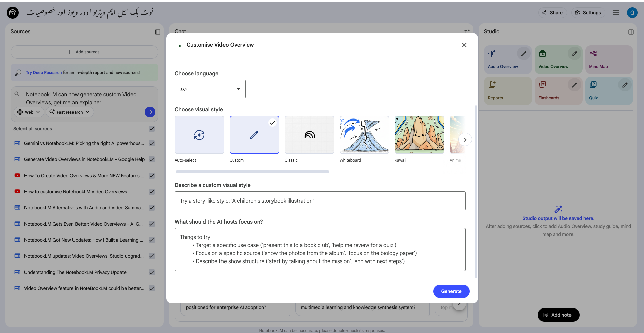Deselect the How to customise NotebookLM Video Overviews source
The image size is (644, 333).
tap(151, 192)
